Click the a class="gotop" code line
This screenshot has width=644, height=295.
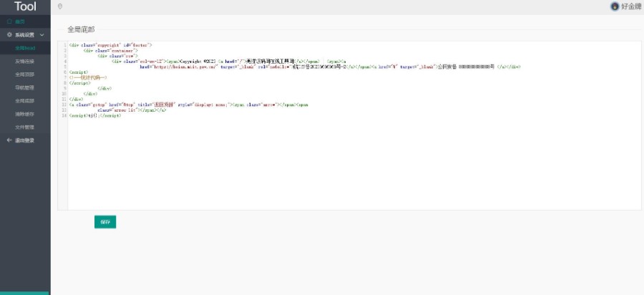(188, 105)
